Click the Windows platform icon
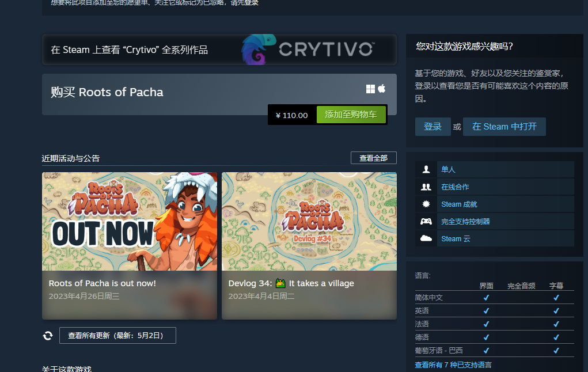The image size is (588, 372). coord(370,89)
